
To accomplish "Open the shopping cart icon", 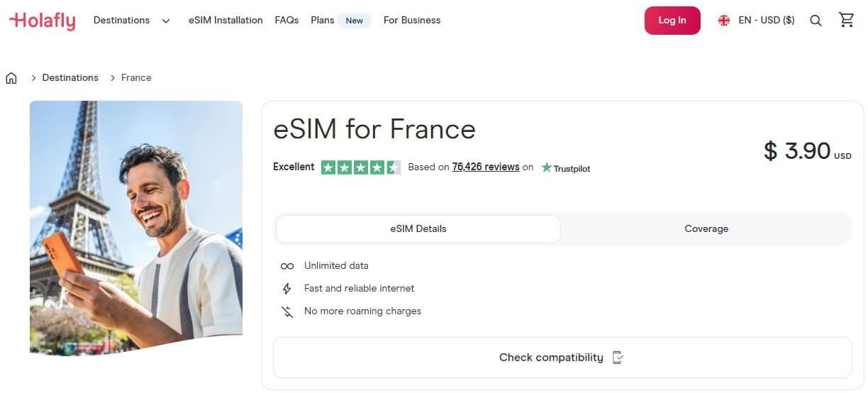I will [x=846, y=20].
